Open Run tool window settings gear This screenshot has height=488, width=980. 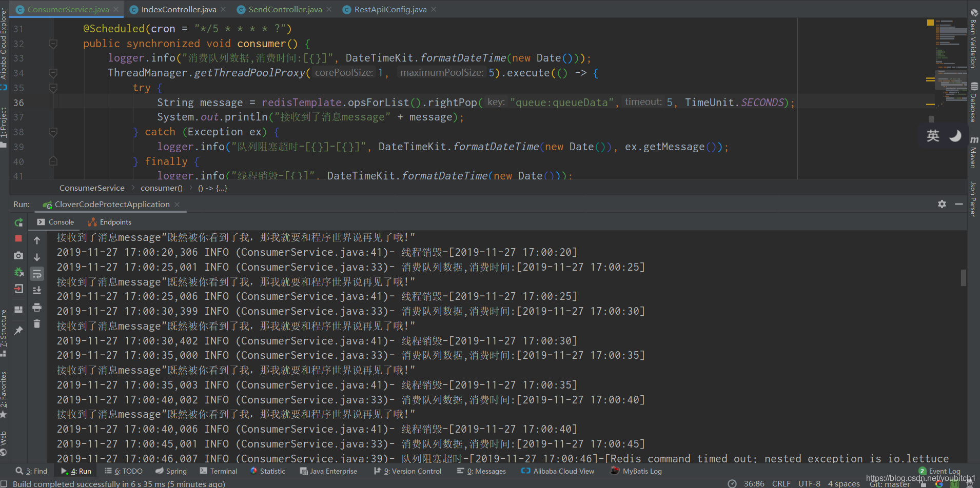tap(942, 204)
